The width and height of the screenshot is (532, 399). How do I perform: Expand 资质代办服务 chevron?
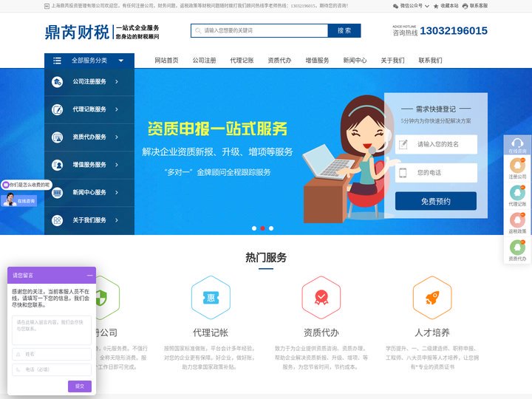(117, 137)
